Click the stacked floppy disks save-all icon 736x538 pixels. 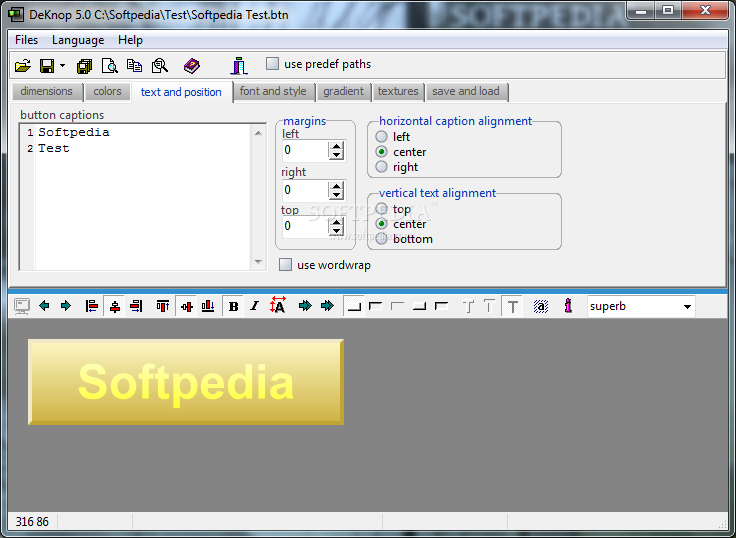pos(84,66)
